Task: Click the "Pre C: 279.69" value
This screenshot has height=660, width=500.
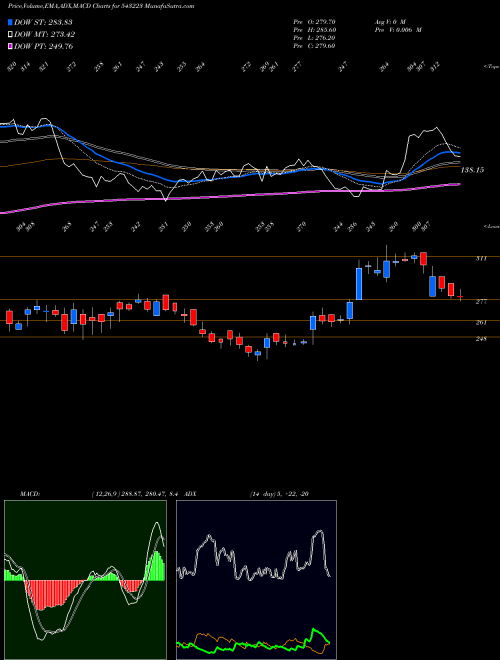Action: click(x=314, y=45)
